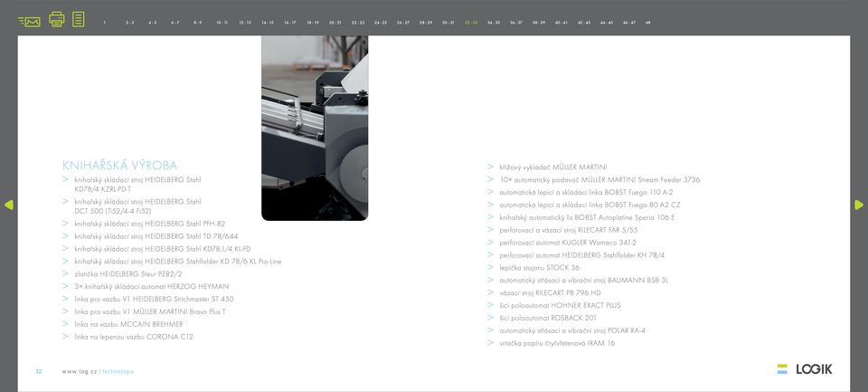Jump to pages 24-25
The width and height of the screenshot is (868, 392).
381,23
